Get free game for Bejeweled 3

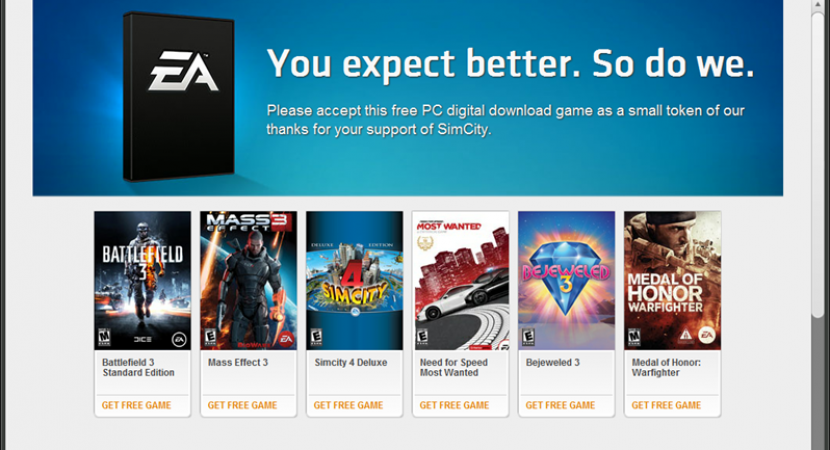(x=560, y=405)
